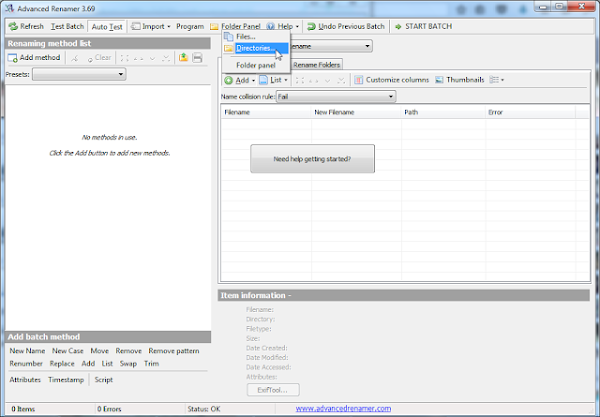Add a Remove pattern batch method
Screen dimensions: 600x417
click(174, 351)
